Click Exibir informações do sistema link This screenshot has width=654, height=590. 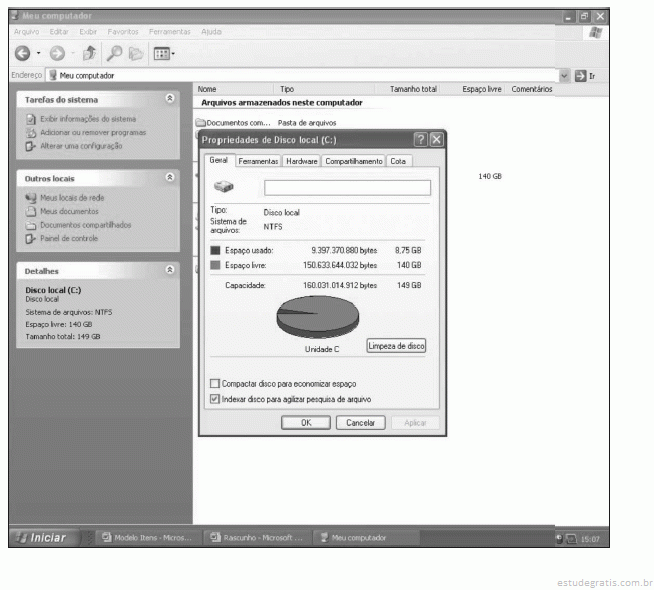pos(88,119)
